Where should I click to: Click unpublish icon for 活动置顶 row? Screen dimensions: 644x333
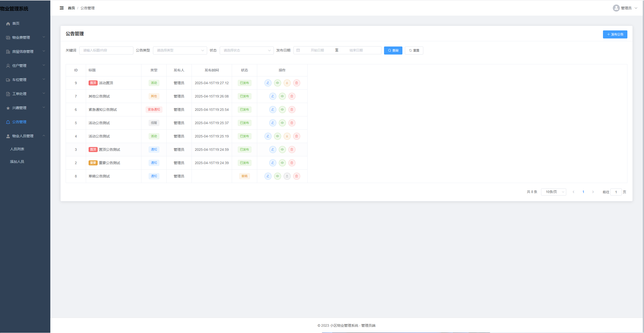pyautogui.click(x=287, y=83)
